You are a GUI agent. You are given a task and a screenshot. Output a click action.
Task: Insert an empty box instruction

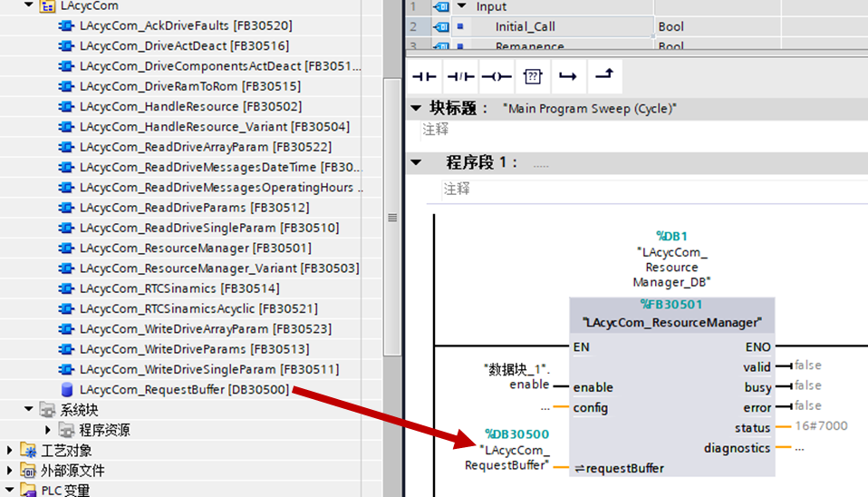coord(532,76)
